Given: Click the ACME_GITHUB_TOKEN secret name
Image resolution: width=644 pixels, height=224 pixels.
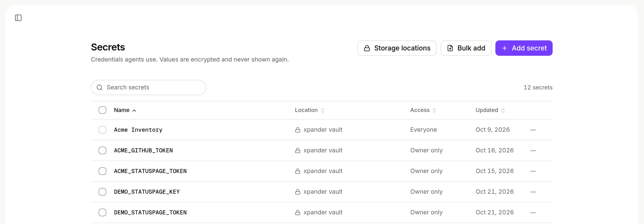Looking at the screenshot, I should click(x=143, y=151).
